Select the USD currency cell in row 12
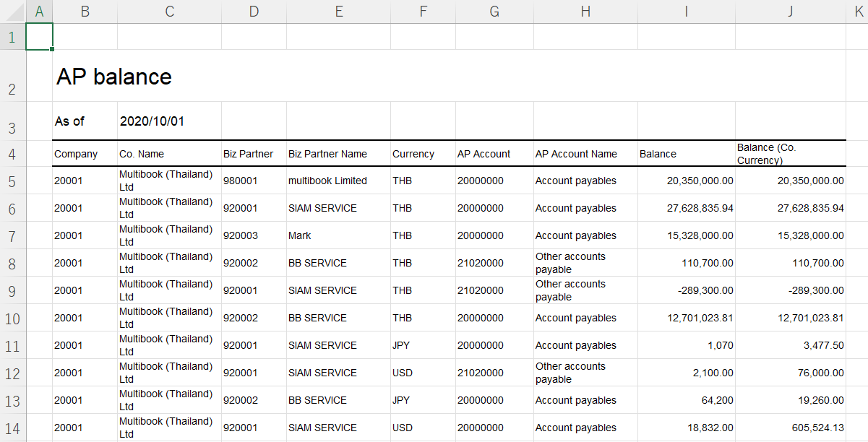 point(423,373)
